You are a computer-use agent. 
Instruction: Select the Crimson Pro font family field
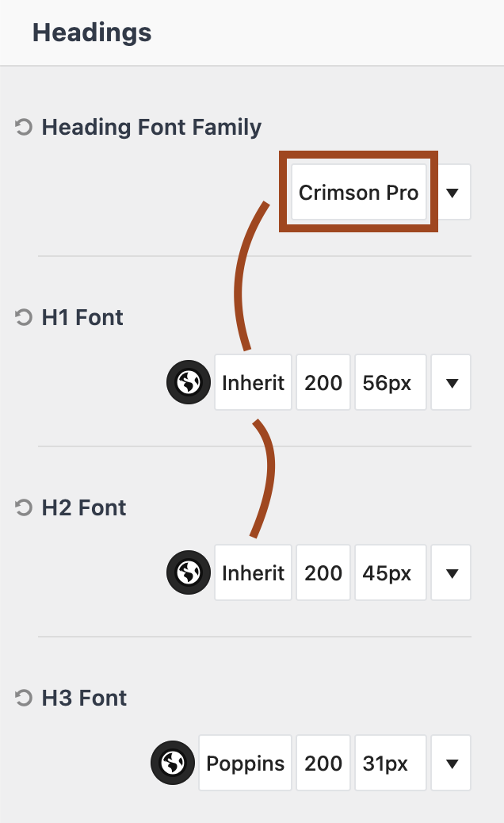coord(359,192)
